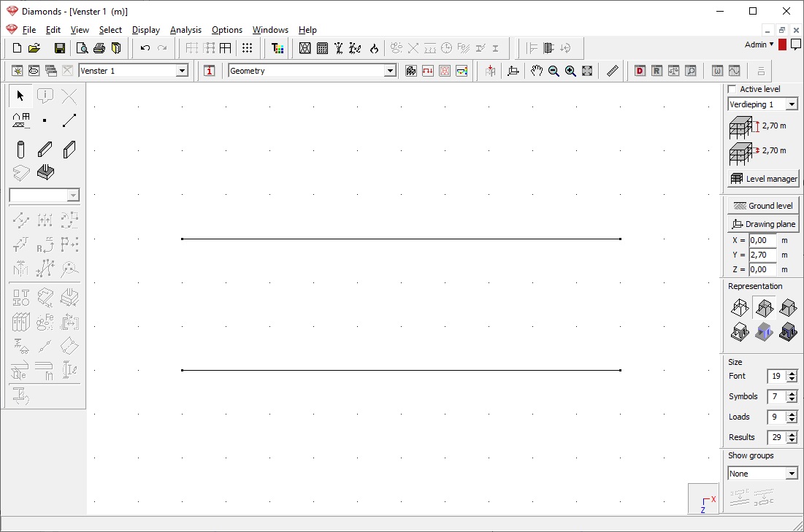804x532 pixels.
Task: Click the Y coordinate input field
Action: point(762,255)
